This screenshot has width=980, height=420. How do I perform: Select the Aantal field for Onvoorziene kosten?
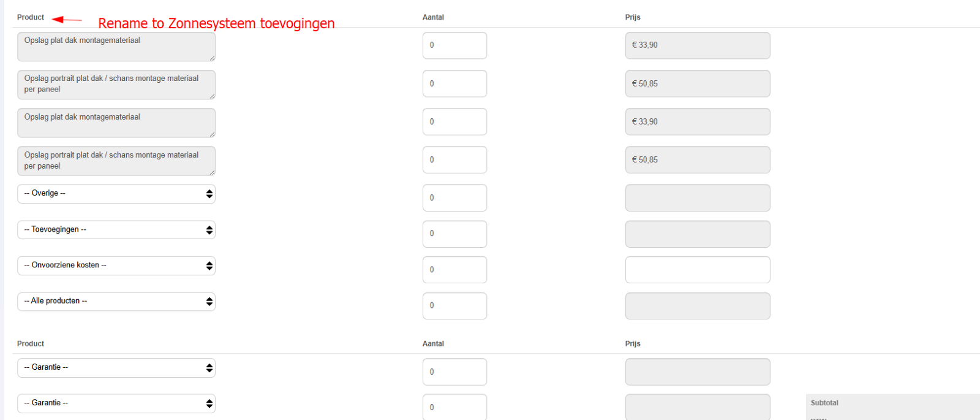[454, 270]
